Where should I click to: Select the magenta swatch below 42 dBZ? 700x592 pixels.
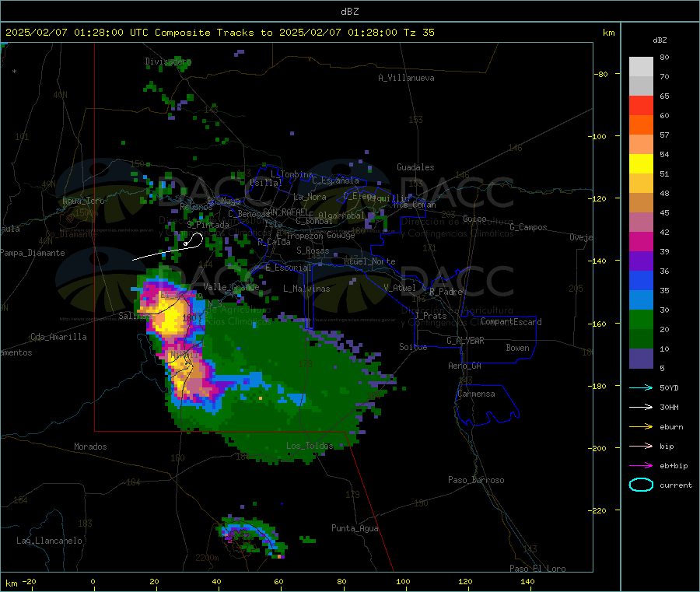(641, 241)
